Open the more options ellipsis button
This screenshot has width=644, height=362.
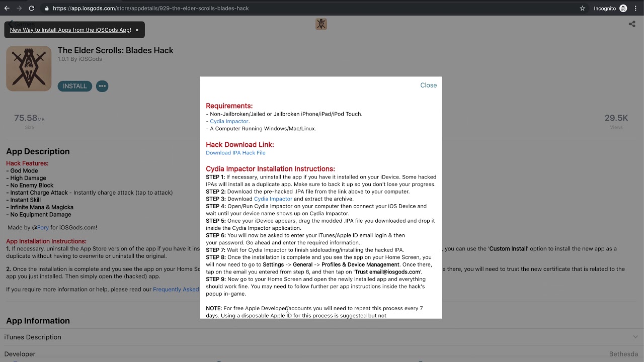tap(102, 86)
